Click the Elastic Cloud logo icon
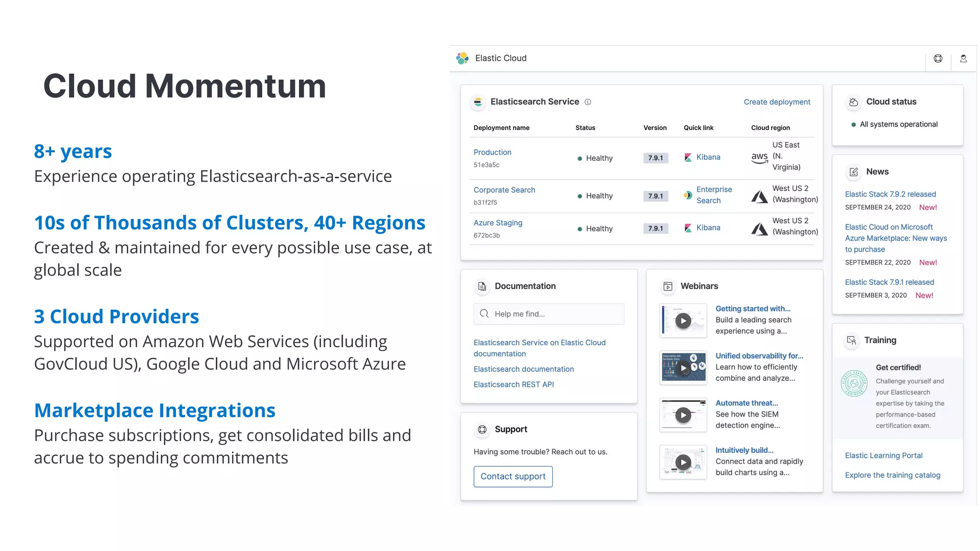This screenshot has height=551, width=980. pyautogui.click(x=462, y=58)
